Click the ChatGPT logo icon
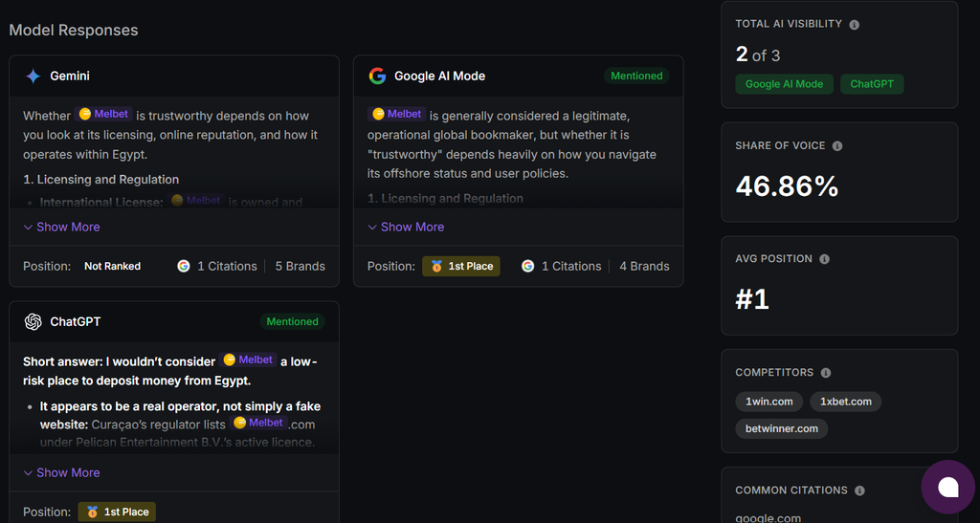Screen dimensions: 980x523 coord(33,321)
